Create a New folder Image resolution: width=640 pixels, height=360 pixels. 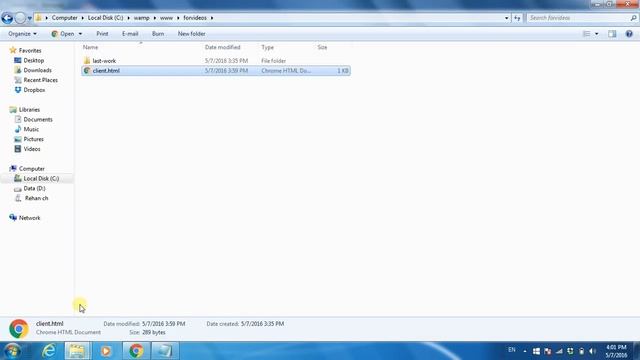click(x=191, y=34)
